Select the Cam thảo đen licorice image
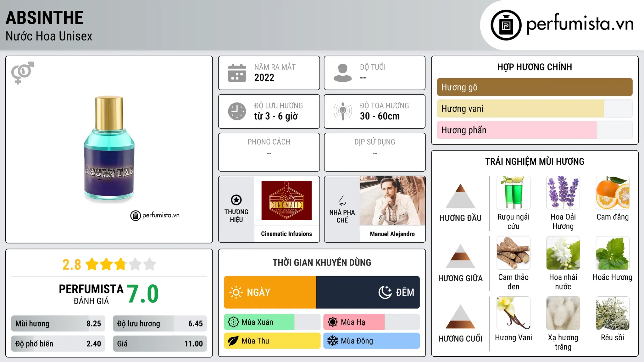 (514, 253)
